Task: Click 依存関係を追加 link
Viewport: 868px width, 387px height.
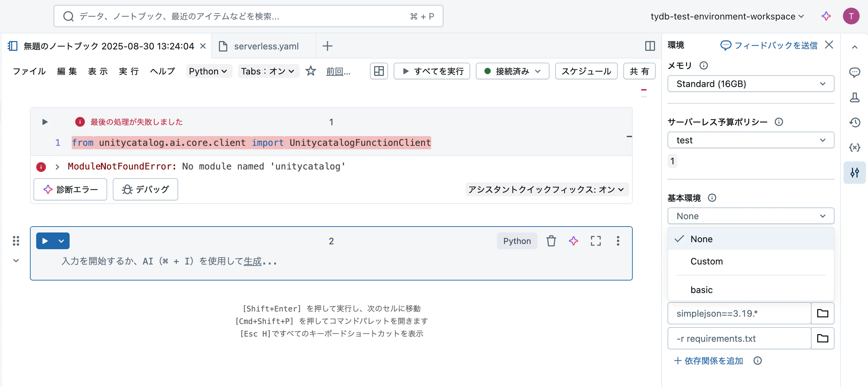Action: tap(709, 361)
